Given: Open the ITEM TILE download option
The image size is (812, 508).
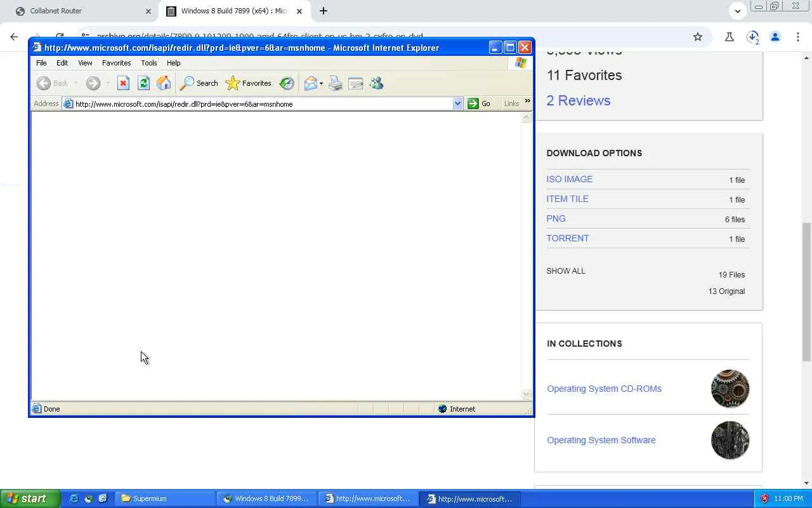Looking at the screenshot, I should pos(568,199).
